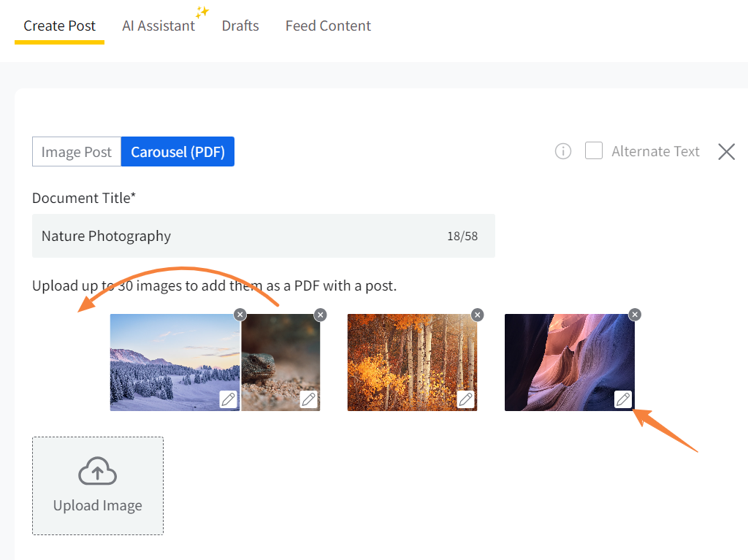The height and width of the screenshot is (560, 748).
Task: Remove the snowy mountain image
Action: click(240, 315)
